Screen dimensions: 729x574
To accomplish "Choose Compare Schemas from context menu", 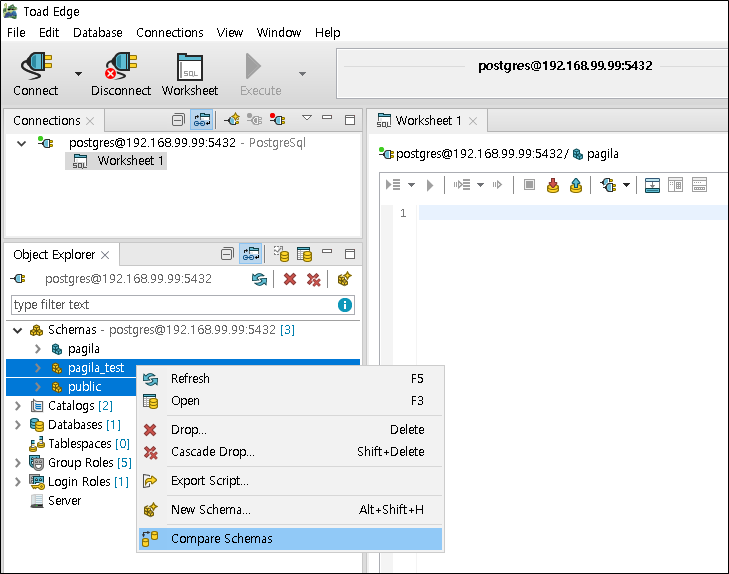I will [x=290, y=539].
